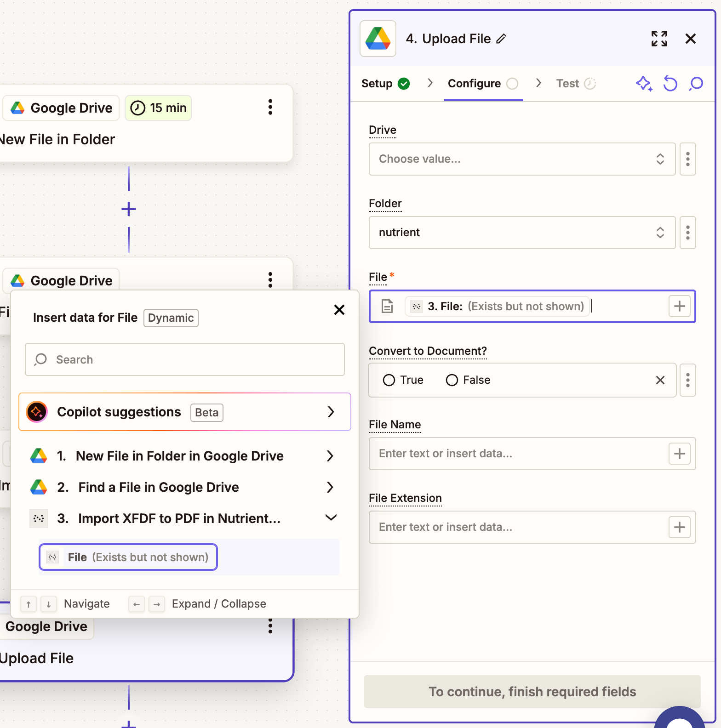Click the Convert to Document? label
Image resolution: width=721 pixels, height=728 pixels.
tap(428, 351)
